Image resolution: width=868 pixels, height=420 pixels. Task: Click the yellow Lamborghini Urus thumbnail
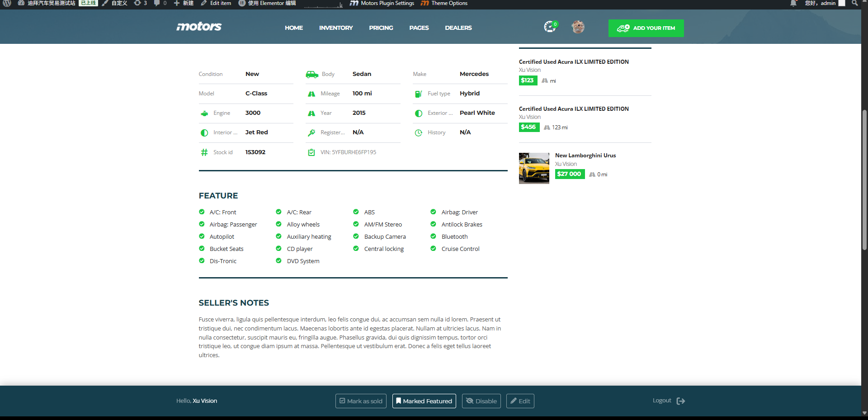click(534, 168)
